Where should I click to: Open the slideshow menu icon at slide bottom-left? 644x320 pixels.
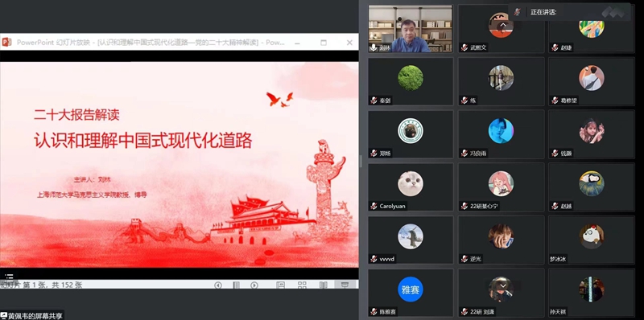[x=10, y=277]
